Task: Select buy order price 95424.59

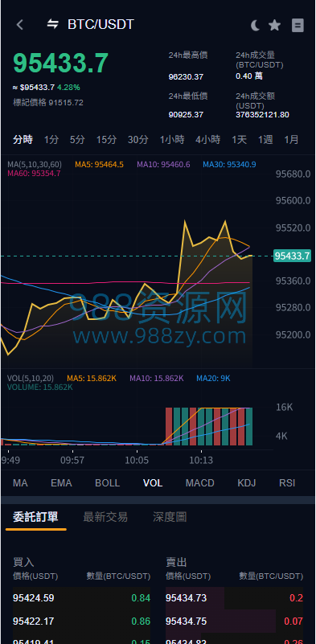Action: [33, 598]
